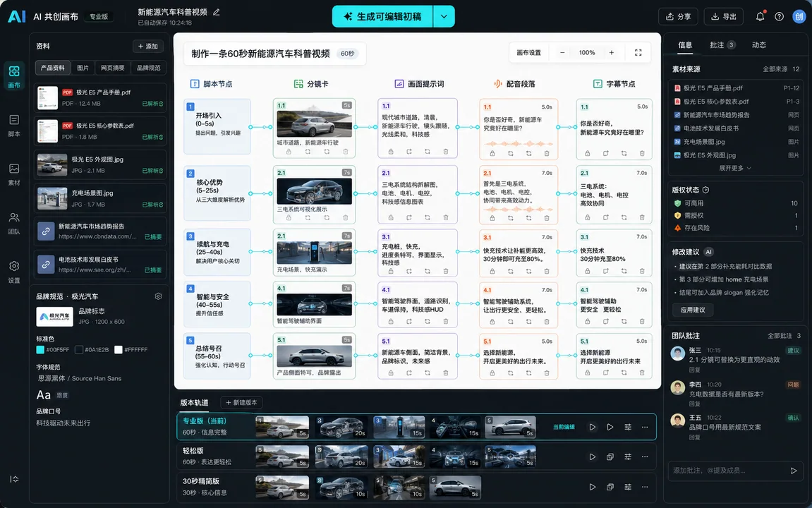Open more options for the 轻松版 version
Image resolution: width=812 pixels, height=508 pixels.
(x=645, y=456)
